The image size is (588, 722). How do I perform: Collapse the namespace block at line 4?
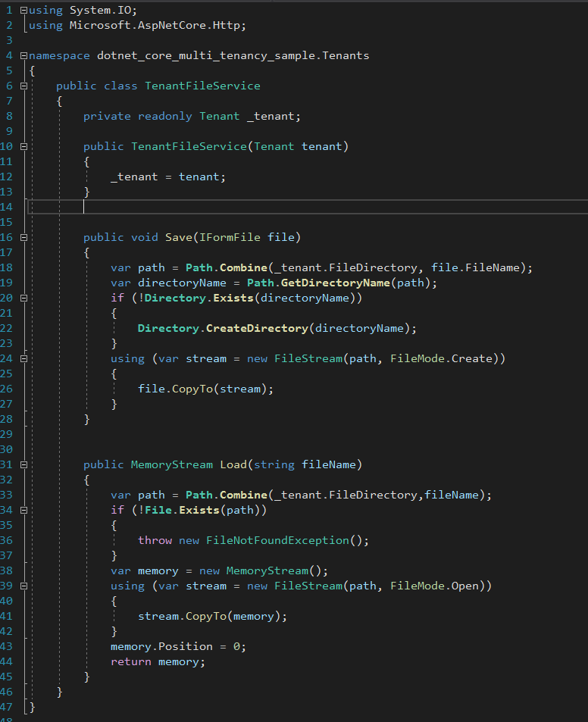coord(24,56)
